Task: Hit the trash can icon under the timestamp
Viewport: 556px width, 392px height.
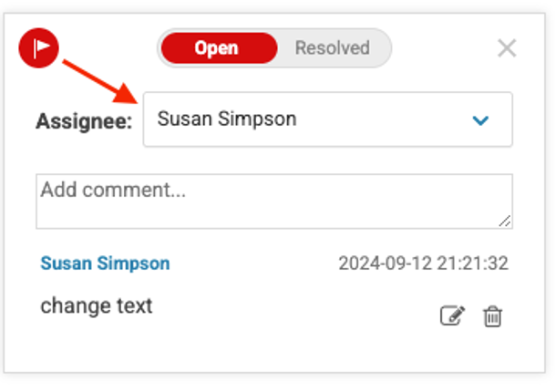Action: pos(493,316)
